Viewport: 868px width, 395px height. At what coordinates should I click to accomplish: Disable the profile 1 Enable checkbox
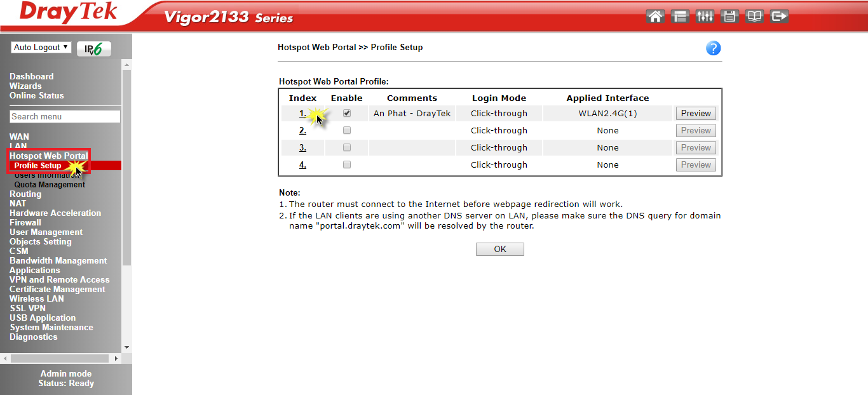[x=347, y=113]
